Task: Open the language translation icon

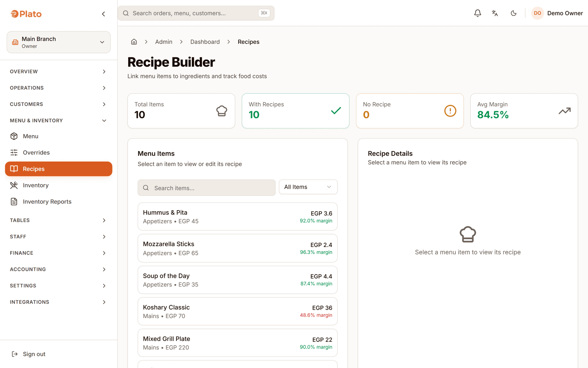Action: [495, 13]
